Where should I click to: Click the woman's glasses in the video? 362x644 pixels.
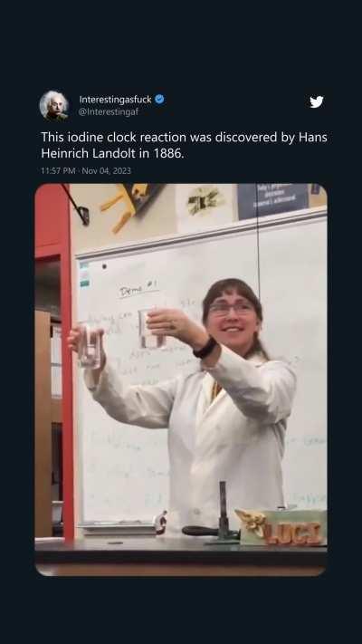231,308
